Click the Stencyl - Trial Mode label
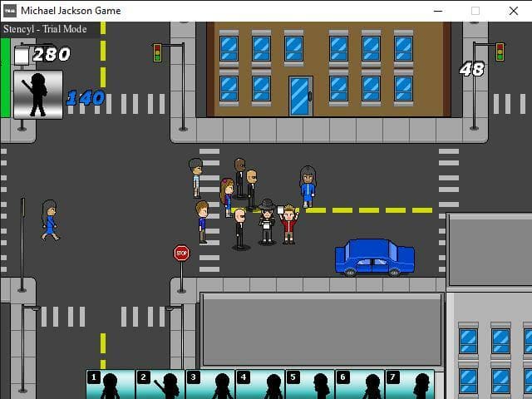This screenshot has height=399, width=532. [x=45, y=29]
